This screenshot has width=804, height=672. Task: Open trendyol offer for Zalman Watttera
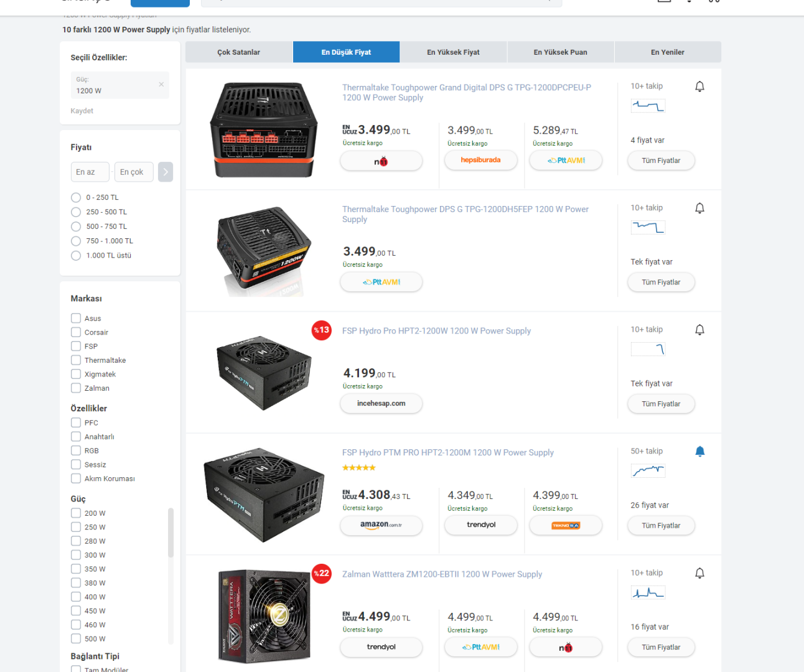tap(381, 647)
